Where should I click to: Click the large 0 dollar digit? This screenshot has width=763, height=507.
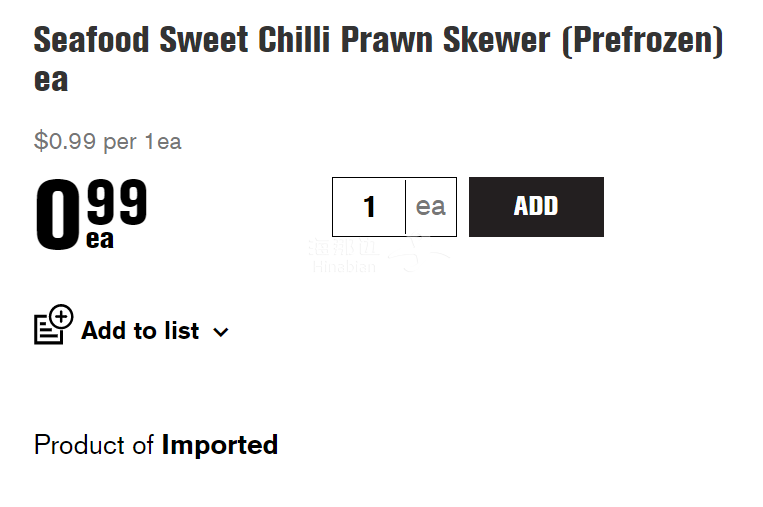pyautogui.click(x=57, y=214)
